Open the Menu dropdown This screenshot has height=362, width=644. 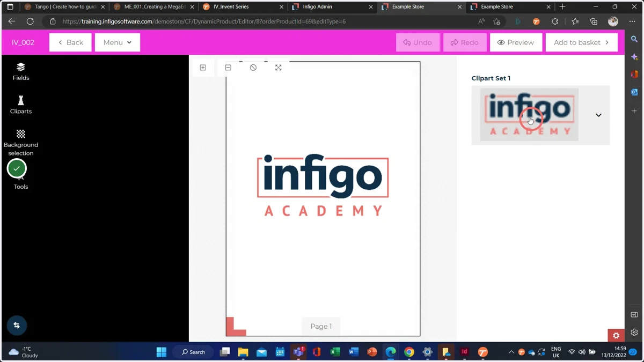point(118,42)
